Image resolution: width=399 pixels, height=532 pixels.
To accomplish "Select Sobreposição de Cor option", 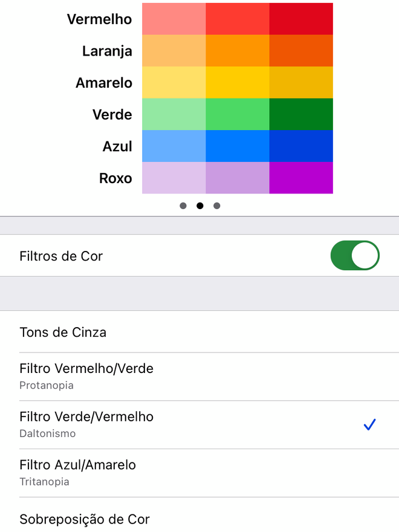I will click(199, 516).
